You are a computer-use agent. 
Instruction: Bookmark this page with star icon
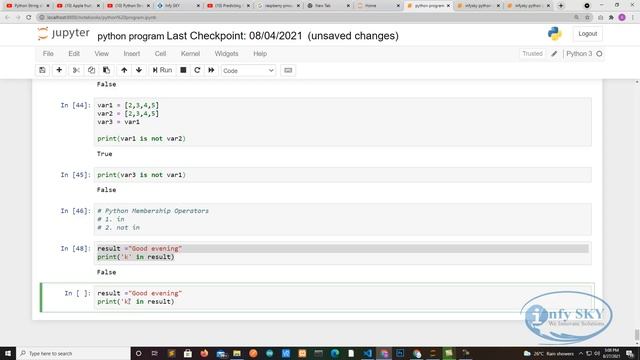click(x=588, y=18)
